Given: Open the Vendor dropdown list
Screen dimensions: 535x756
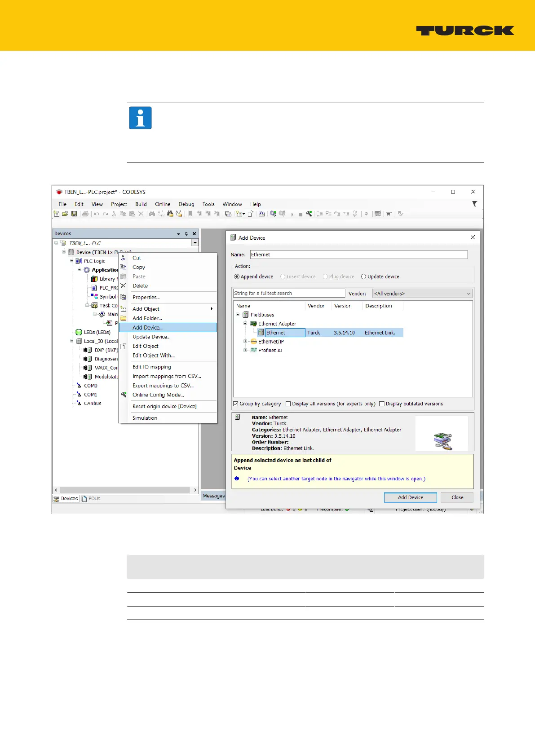Looking at the screenshot, I should 422,294.
